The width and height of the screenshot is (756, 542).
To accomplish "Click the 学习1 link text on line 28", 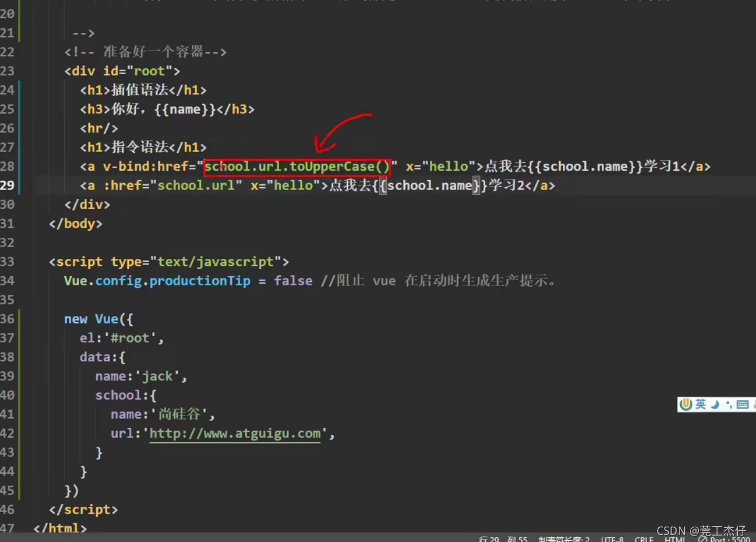I will (x=663, y=167).
